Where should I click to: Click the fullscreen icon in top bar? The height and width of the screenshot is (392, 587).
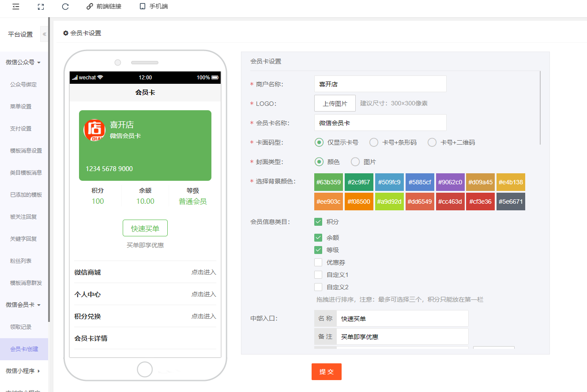click(41, 7)
